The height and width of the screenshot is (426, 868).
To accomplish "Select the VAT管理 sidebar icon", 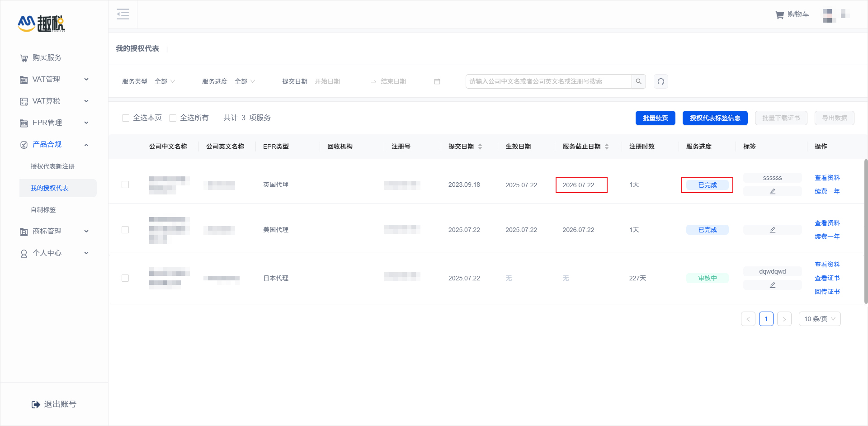I will click(24, 79).
